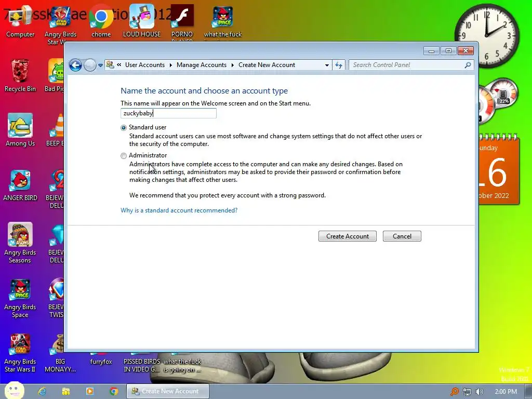Image resolution: width=532 pixels, height=399 pixels.
Task: Open the Bad Piggies desktop icon
Action: 56,76
